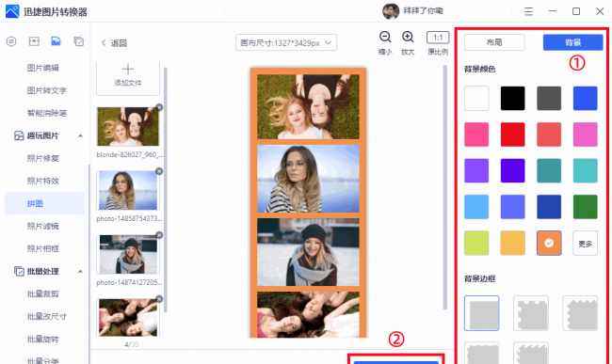
Task: Click the username 拜拜了你嘞
Action: pos(424,11)
